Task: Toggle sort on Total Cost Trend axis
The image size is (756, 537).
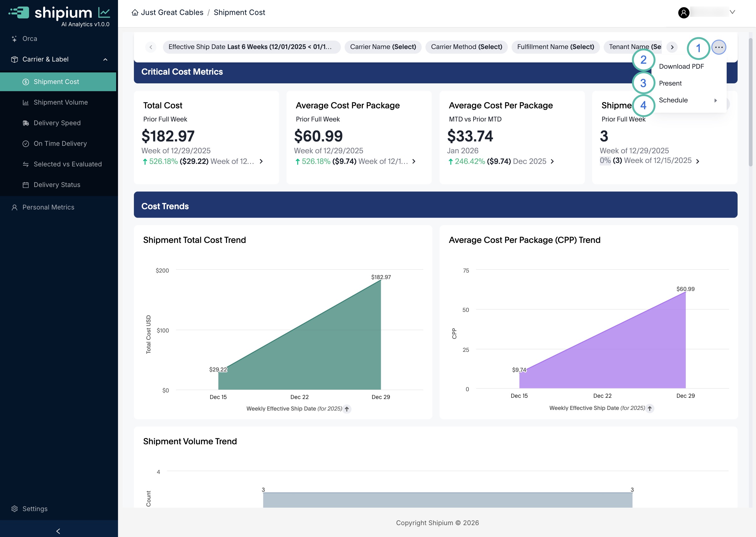Action: tap(347, 409)
